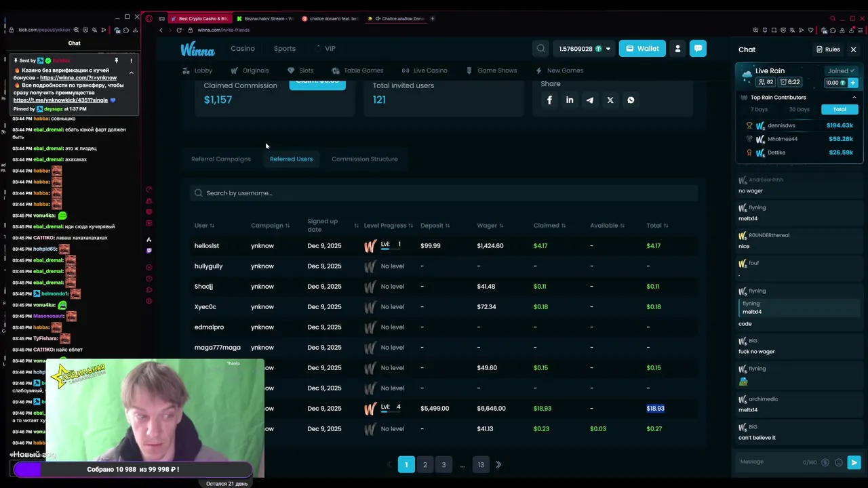868x488 pixels.
Task: Select 7 Days rain contributors filter
Action: click(759, 109)
